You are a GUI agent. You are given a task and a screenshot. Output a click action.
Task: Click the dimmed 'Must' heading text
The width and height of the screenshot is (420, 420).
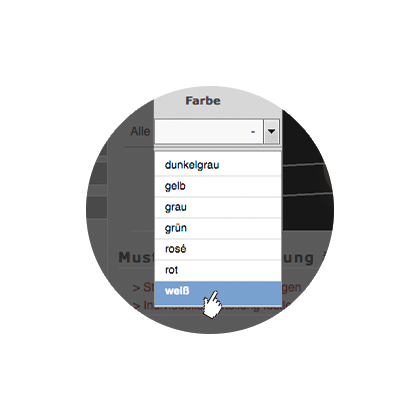pyautogui.click(x=136, y=257)
